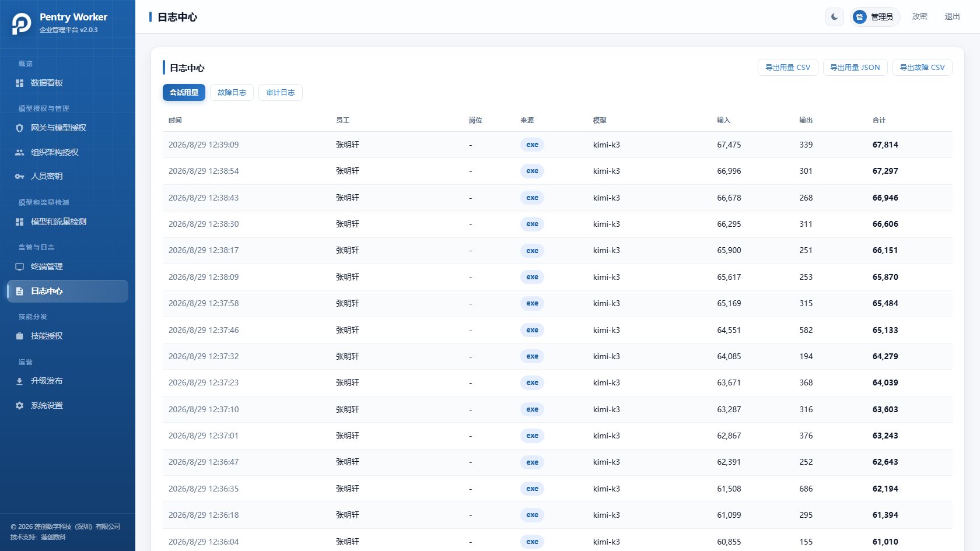Open 数据看板 in the sidebar
The image size is (980, 551).
pos(68,83)
